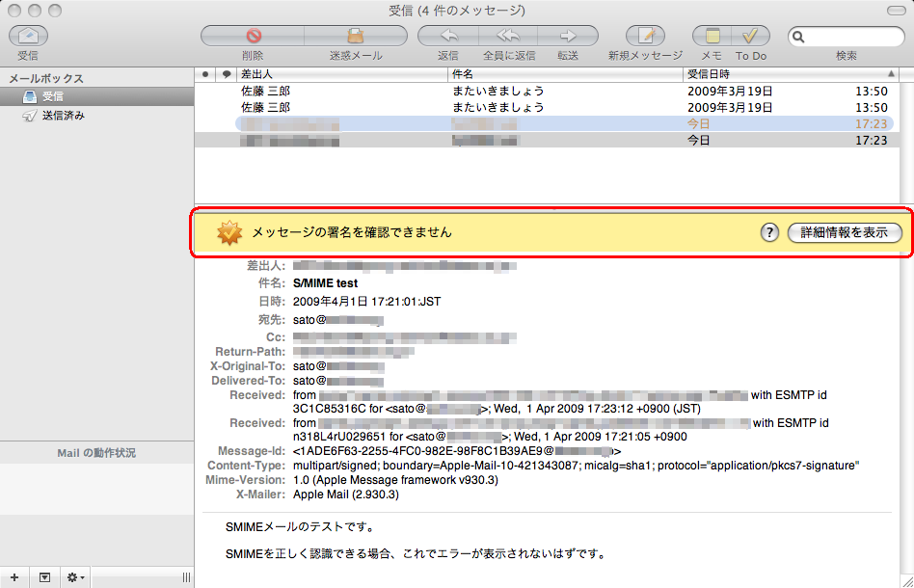914x588 pixels.
Task: Click the Mime-Version 1.0 value
Action: [x=395, y=480]
